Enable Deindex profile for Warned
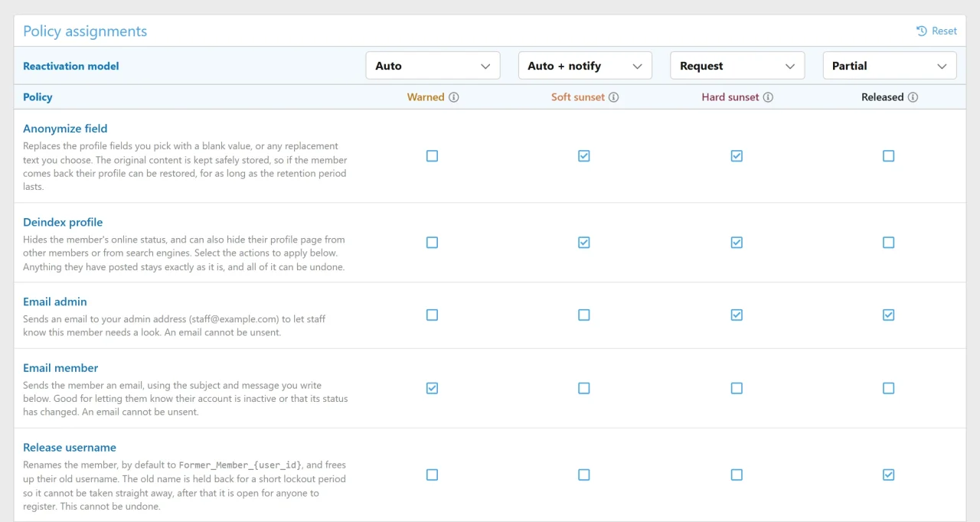This screenshot has height=522, width=980. click(x=432, y=243)
